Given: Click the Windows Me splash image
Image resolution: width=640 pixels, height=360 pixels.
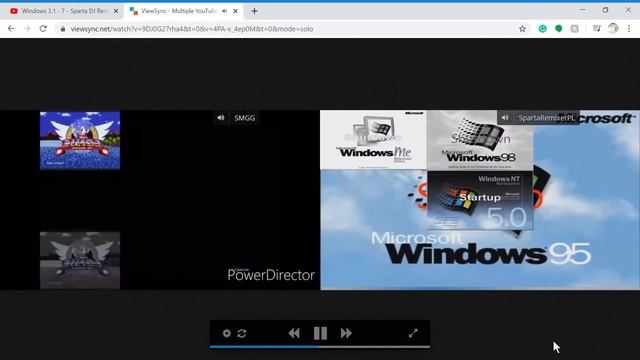Looking at the screenshot, I should 373,140.
